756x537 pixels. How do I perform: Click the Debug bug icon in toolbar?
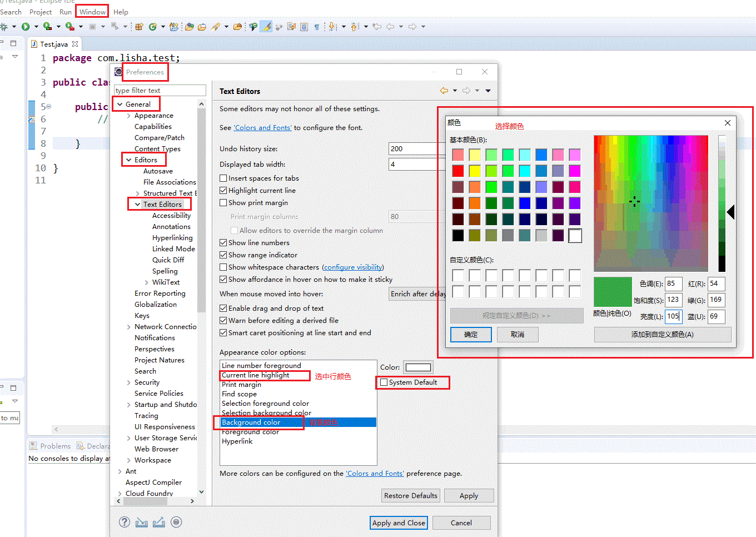coord(4,26)
